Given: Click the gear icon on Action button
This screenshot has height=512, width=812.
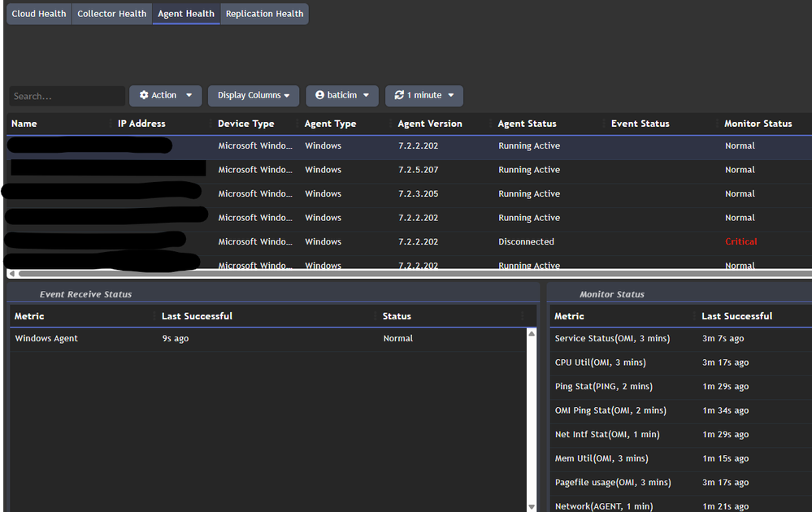Looking at the screenshot, I should [144, 95].
